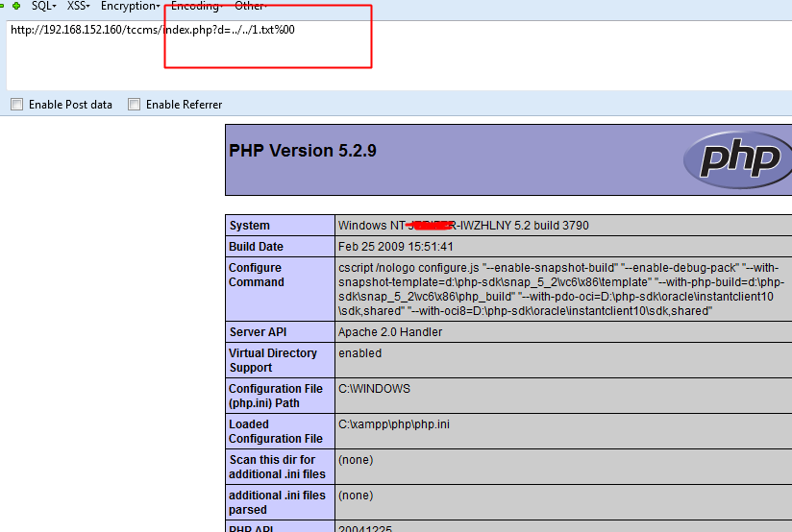Screen dimensions: 792x532
Task: Click the 'Virtual Directory Support' label
Action: point(273,360)
